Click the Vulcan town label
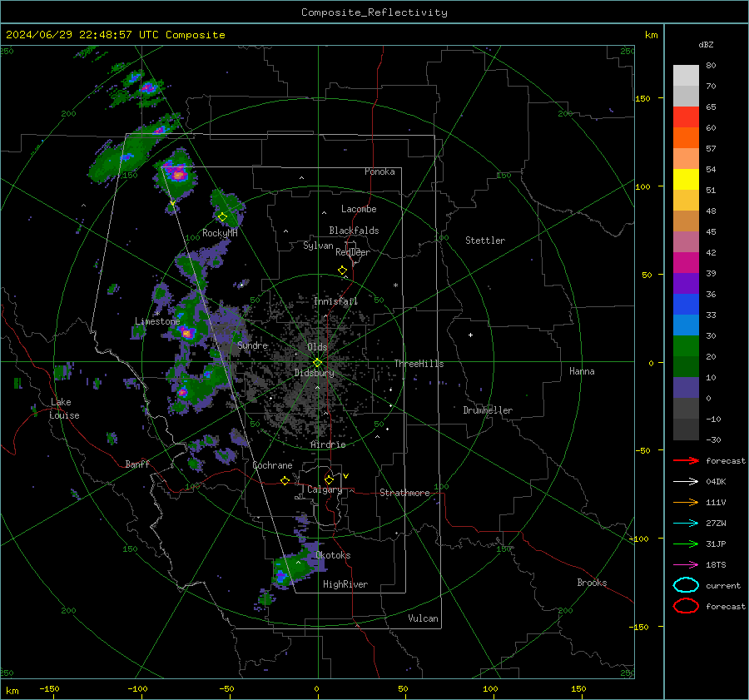The image size is (749, 700). click(x=424, y=618)
